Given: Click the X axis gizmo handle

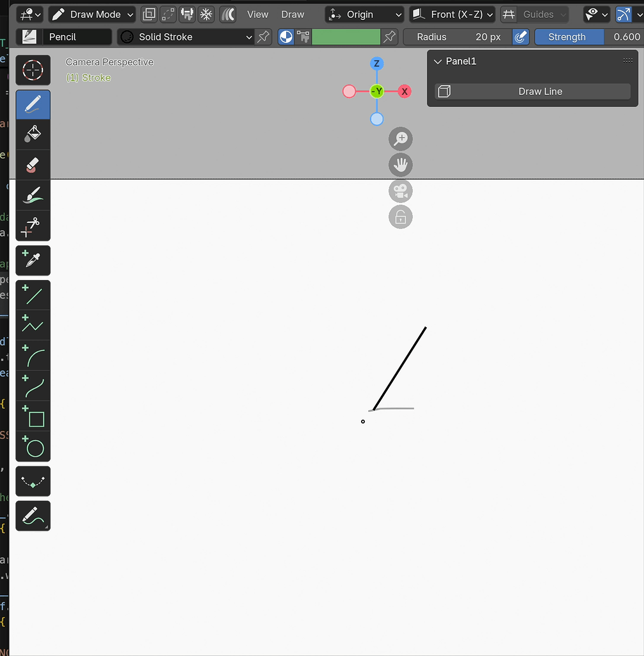Looking at the screenshot, I should point(405,91).
